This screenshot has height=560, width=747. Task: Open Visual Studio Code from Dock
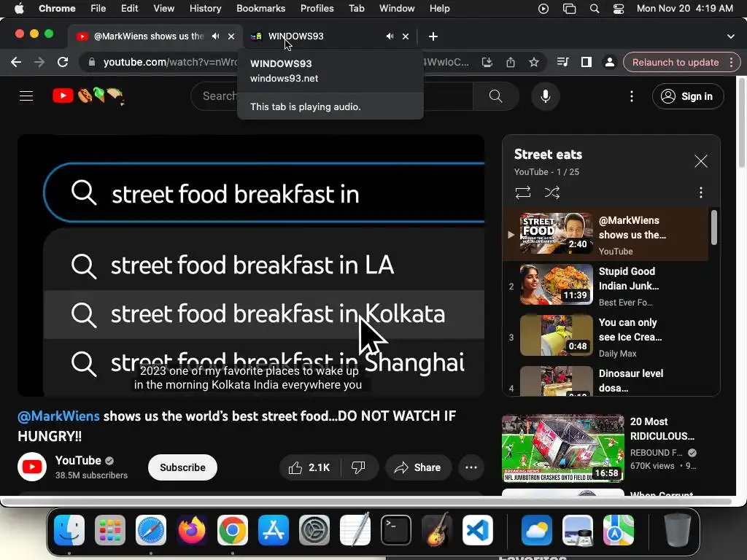(477, 530)
